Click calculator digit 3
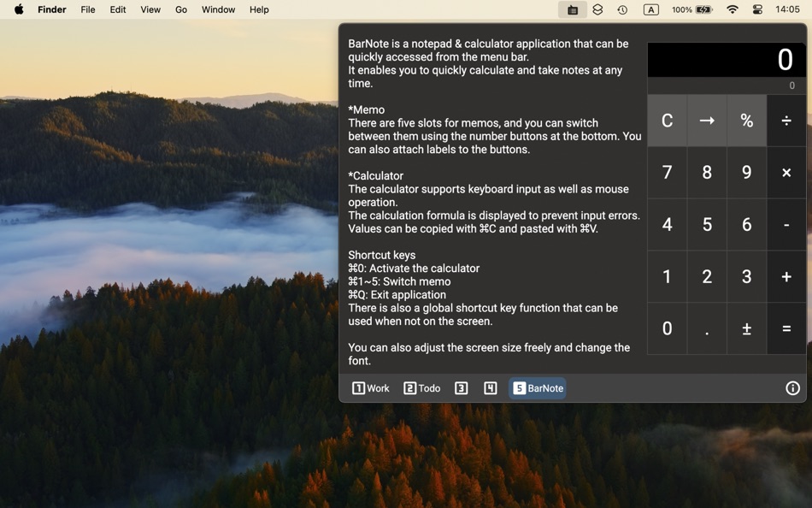This screenshot has width=812, height=508. pos(746,277)
